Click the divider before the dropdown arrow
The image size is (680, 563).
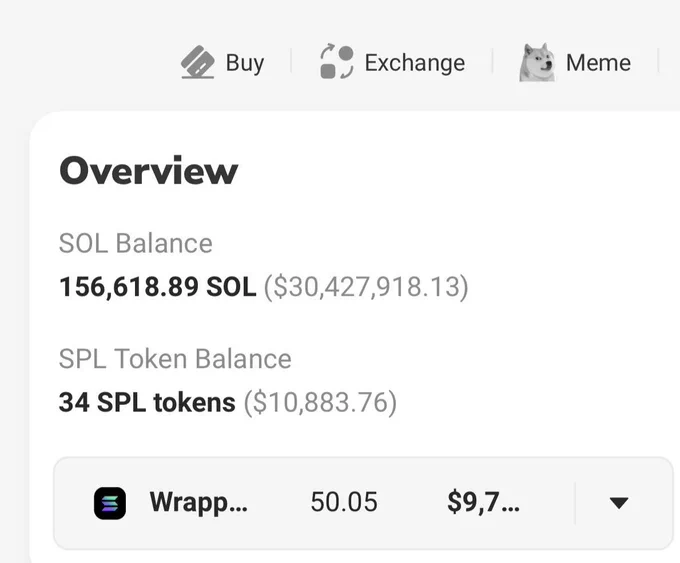coord(575,503)
